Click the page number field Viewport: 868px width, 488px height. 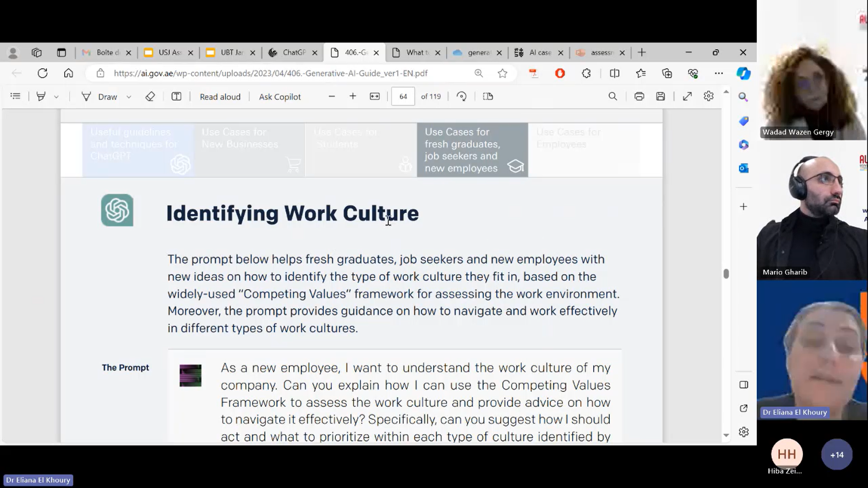coord(403,96)
